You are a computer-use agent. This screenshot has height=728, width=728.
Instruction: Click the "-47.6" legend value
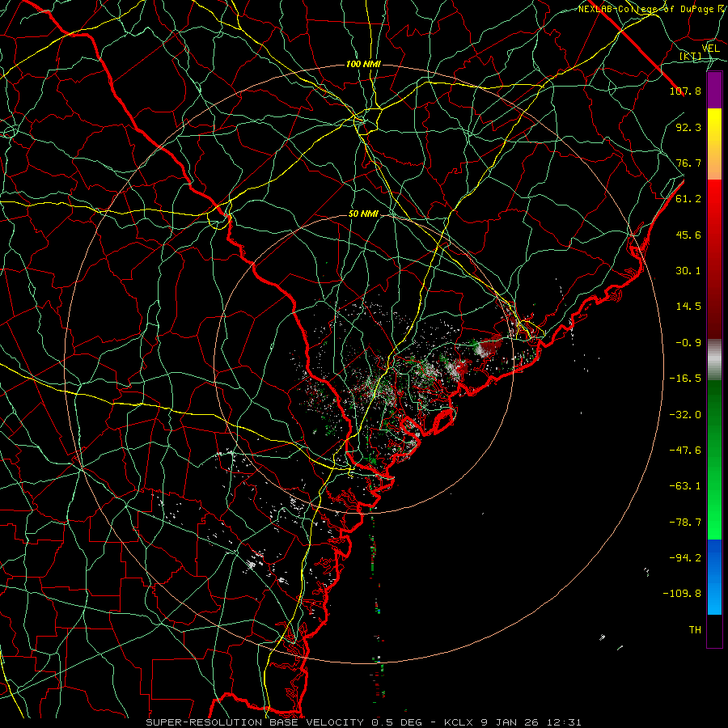coord(685,451)
